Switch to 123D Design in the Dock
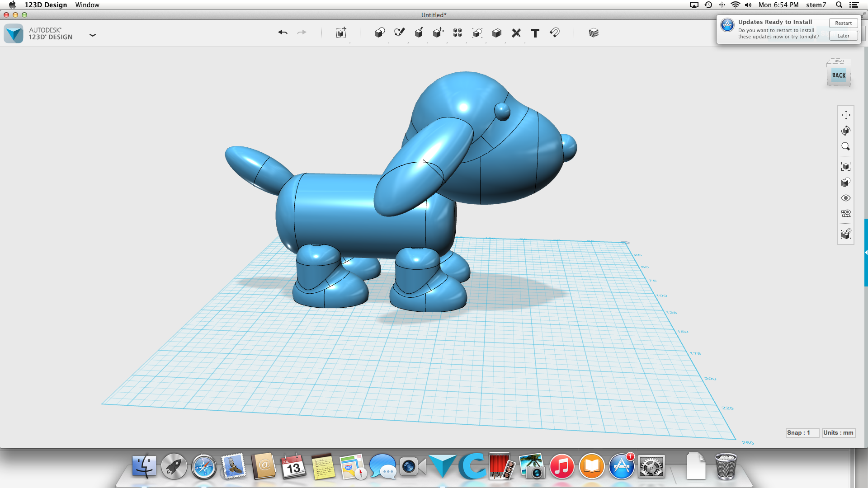868x488 pixels. point(443,466)
